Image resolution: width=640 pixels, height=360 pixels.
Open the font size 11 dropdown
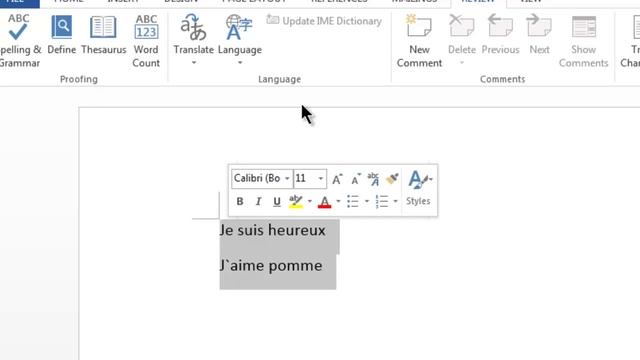tap(320, 179)
